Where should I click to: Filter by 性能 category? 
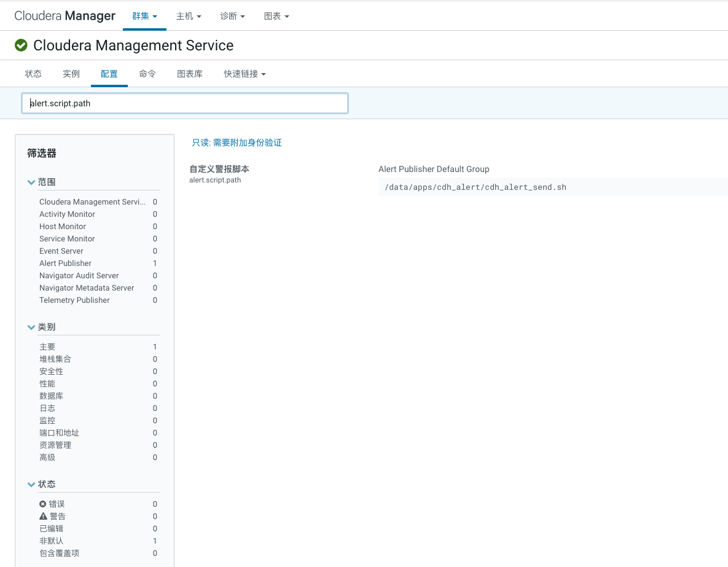pos(98,383)
